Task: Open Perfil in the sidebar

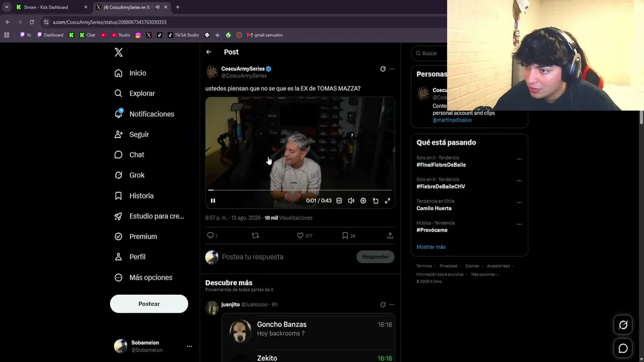Action: (130, 257)
